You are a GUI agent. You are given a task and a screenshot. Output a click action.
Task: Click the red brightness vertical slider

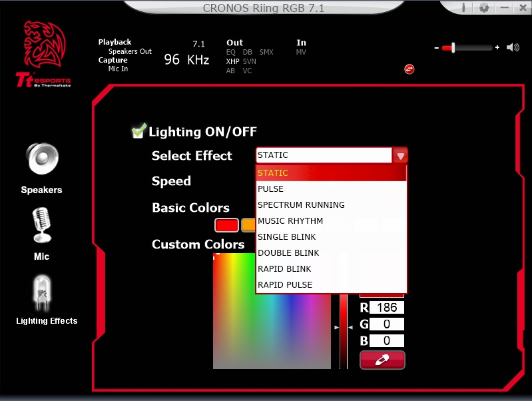[344, 332]
